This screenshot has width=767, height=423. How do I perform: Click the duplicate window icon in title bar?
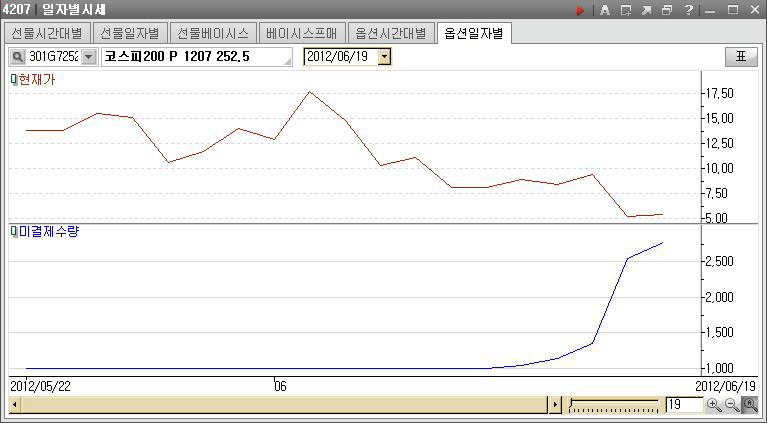[667, 10]
